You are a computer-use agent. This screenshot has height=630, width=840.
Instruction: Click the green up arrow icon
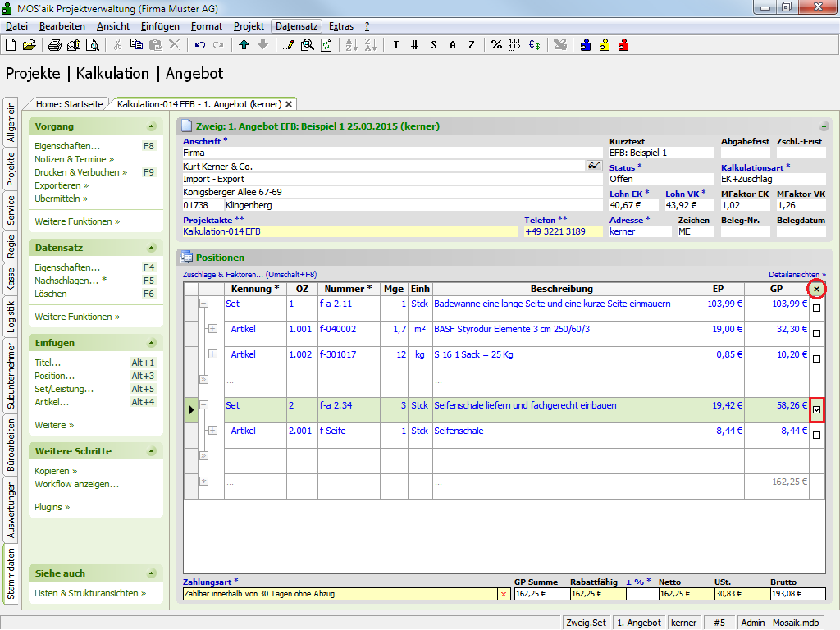pyautogui.click(x=244, y=45)
